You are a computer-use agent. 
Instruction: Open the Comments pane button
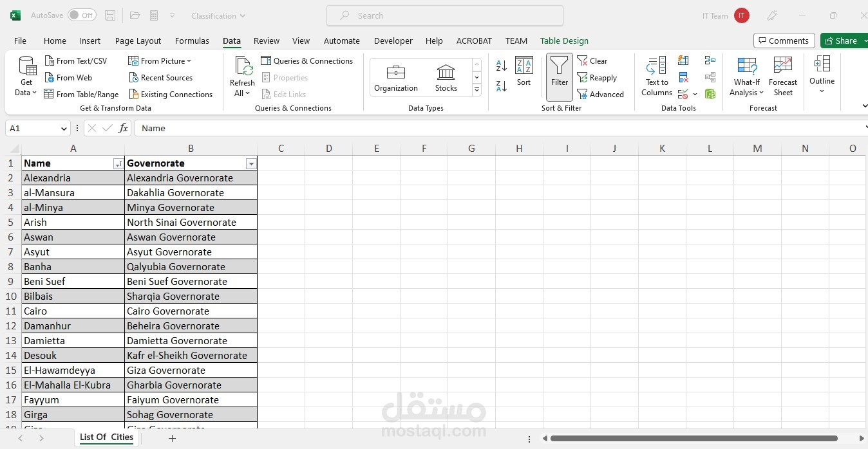pos(784,41)
